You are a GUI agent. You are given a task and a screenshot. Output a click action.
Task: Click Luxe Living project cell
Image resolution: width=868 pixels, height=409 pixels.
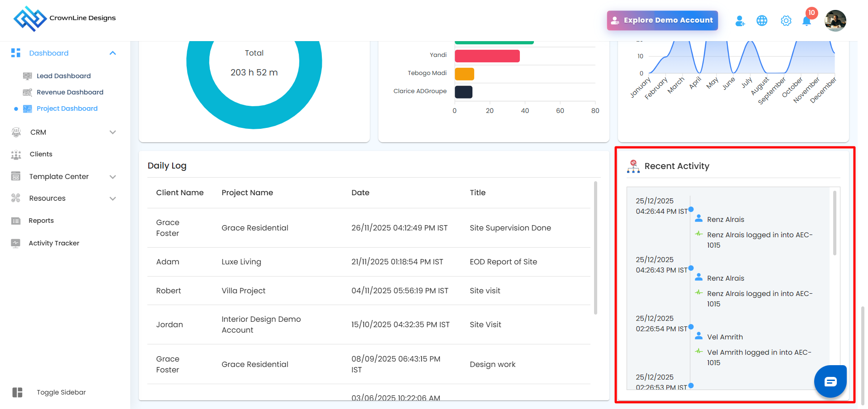tap(241, 262)
